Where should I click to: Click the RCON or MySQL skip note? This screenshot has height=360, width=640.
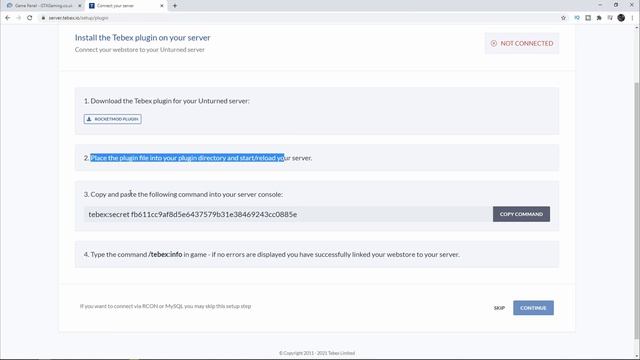(x=165, y=306)
